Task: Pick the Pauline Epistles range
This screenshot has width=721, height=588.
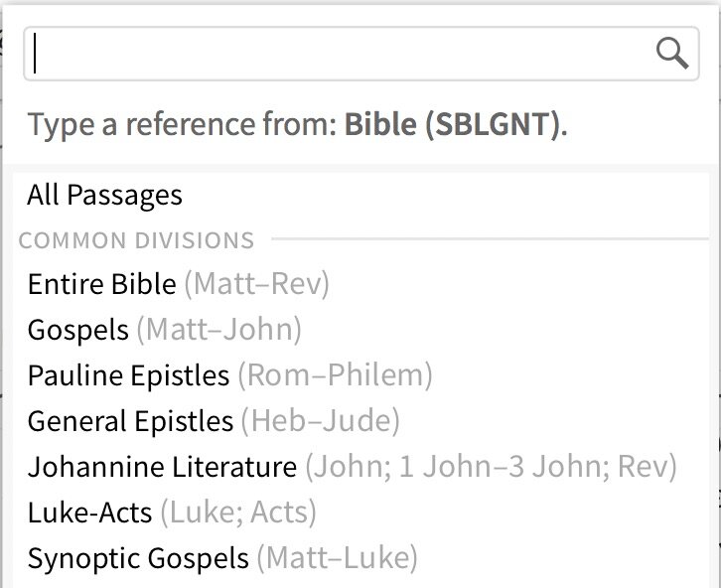Action: [361, 375]
